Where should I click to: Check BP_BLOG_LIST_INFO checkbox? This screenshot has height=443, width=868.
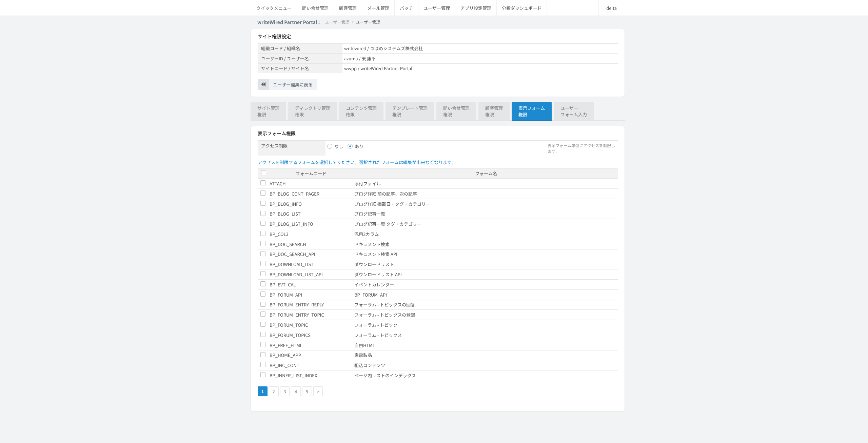pyautogui.click(x=263, y=223)
